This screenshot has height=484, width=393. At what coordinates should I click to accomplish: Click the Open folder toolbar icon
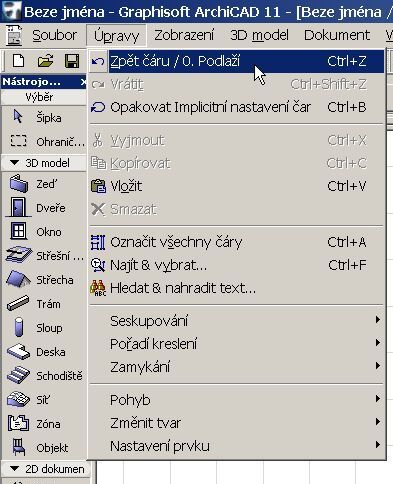pyautogui.click(x=46, y=61)
